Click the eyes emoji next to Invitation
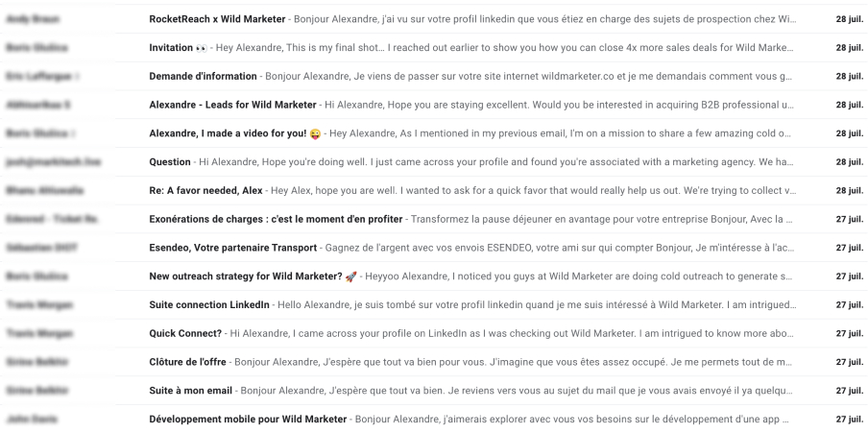Image resolution: width=868 pixels, height=432 pixels. 202,48
